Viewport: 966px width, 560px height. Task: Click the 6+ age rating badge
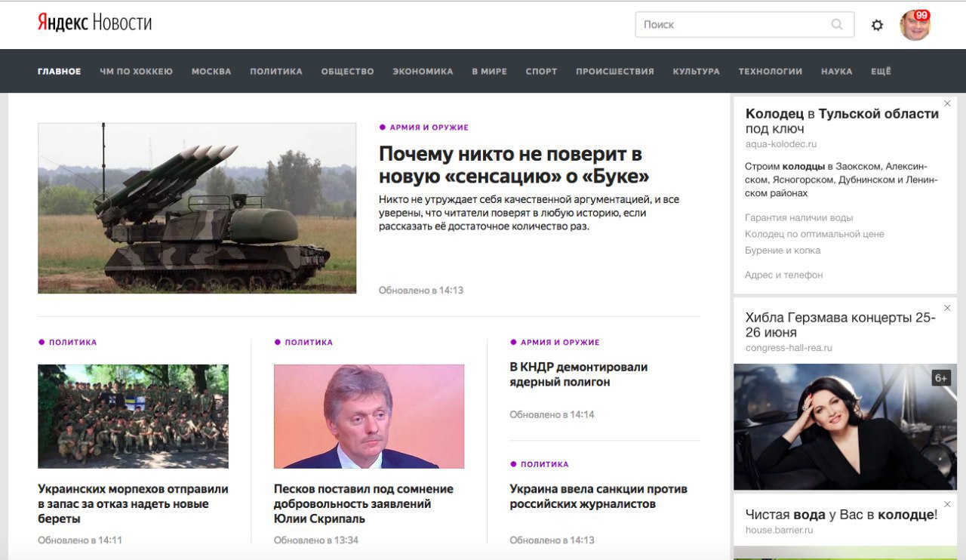pyautogui.click(x=941, y=378)
